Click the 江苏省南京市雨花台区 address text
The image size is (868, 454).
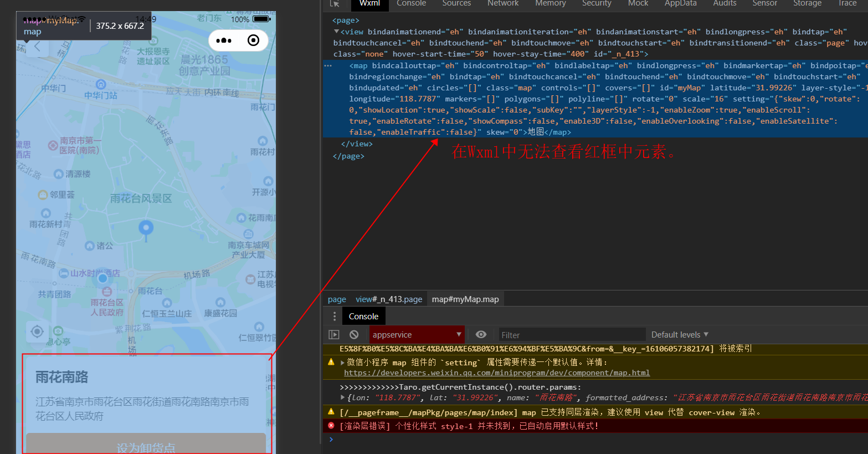pyautogui.click(x=142, y=409)
